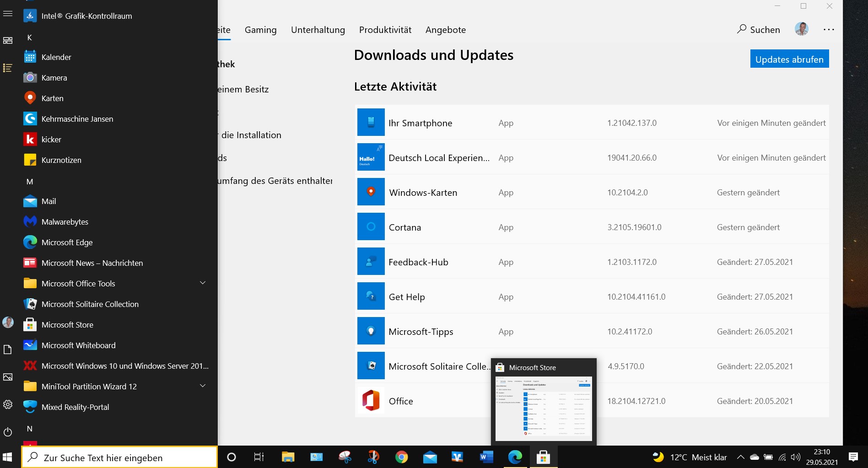Open Word from taskbar
Screen dimensions: 868x468
486,457
